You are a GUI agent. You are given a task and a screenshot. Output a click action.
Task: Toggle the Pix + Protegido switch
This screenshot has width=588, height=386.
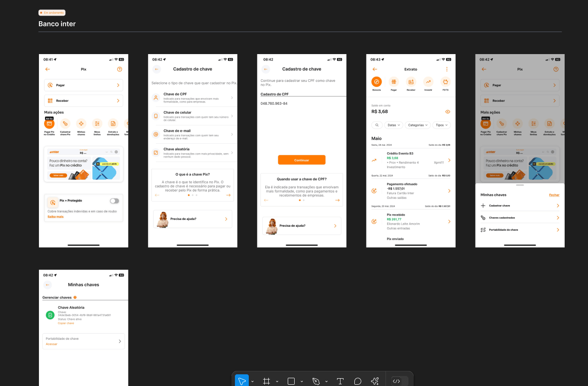tap(114, 201)
